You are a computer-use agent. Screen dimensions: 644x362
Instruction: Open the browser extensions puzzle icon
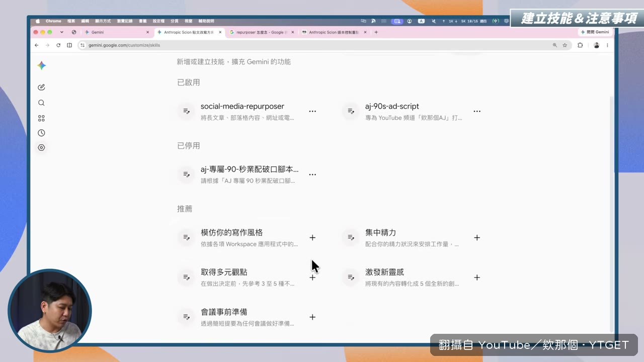click(580, 45)
